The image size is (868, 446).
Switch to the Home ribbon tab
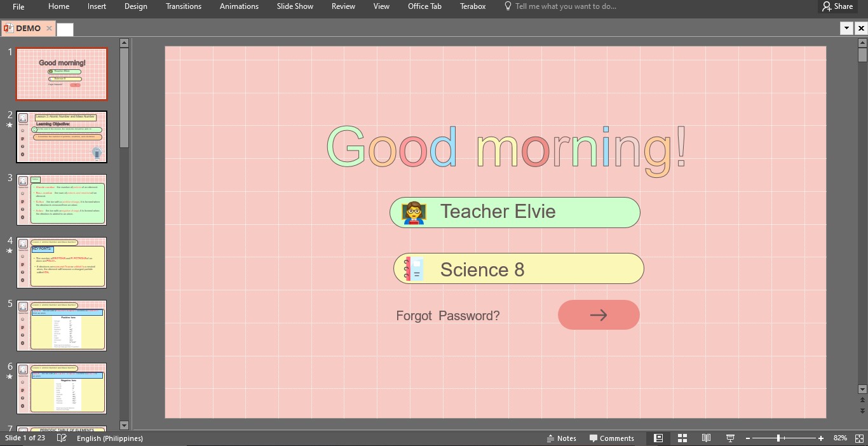(x=59, y=6)
